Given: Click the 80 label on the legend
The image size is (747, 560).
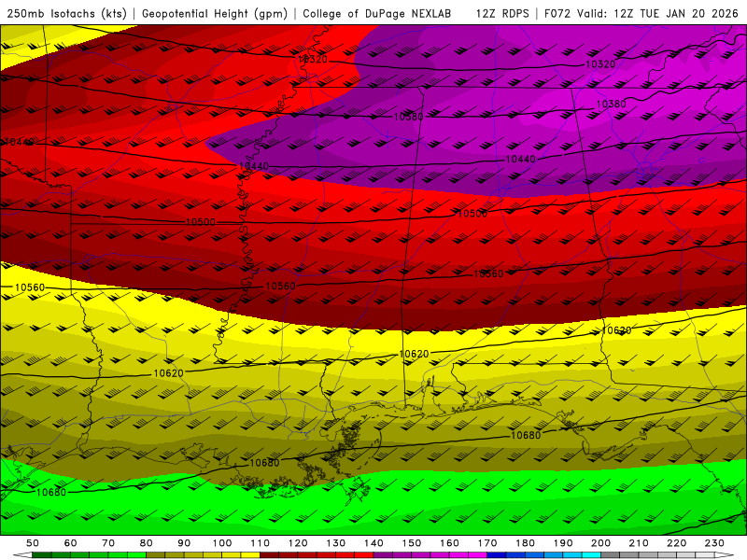Looking at the screenshot, I should [147, 543].
